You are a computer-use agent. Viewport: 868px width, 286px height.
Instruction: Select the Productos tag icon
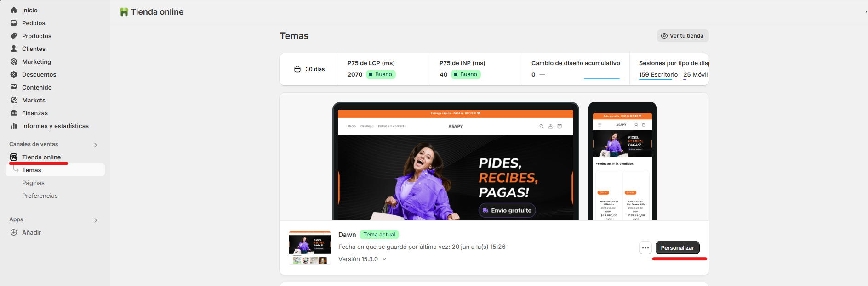[14, 36]
